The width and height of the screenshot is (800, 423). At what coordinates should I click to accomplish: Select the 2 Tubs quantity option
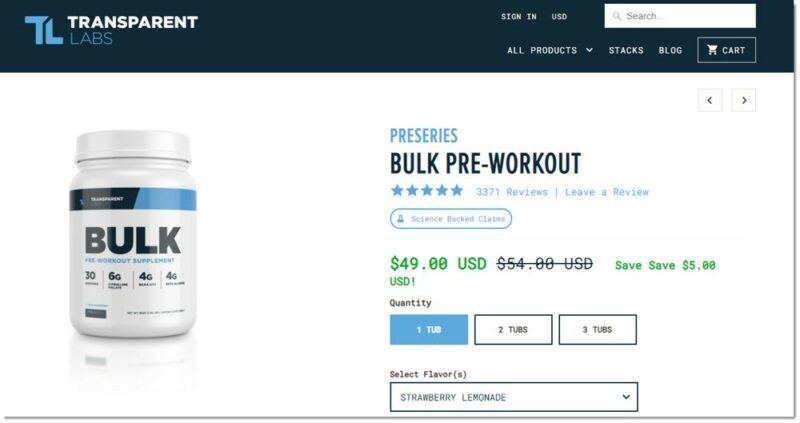[513, 330]
